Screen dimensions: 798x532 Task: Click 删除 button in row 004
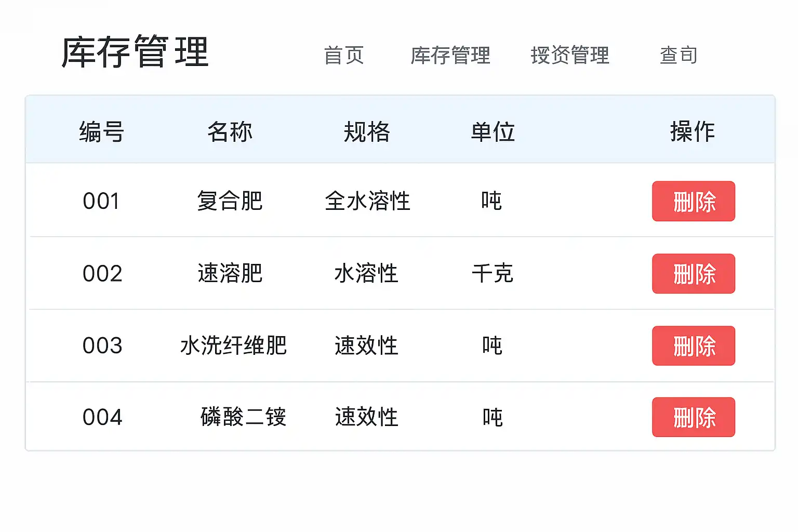click(x=693, y=417)
